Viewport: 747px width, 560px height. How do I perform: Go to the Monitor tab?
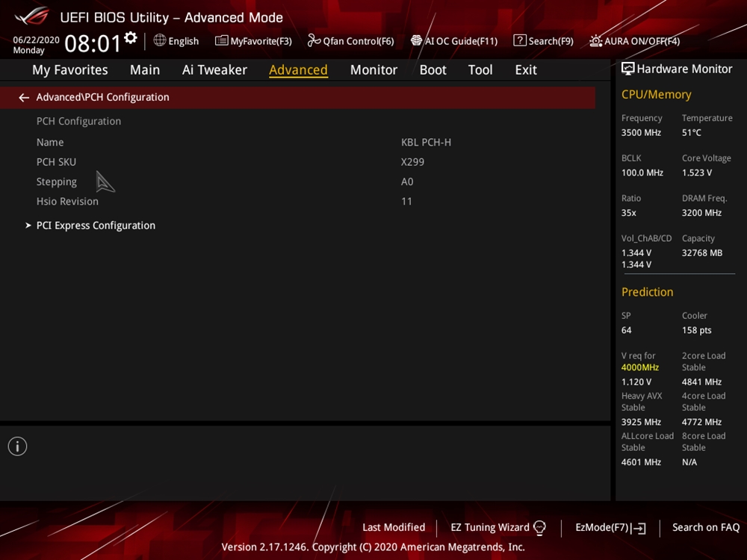pos(373,70)
